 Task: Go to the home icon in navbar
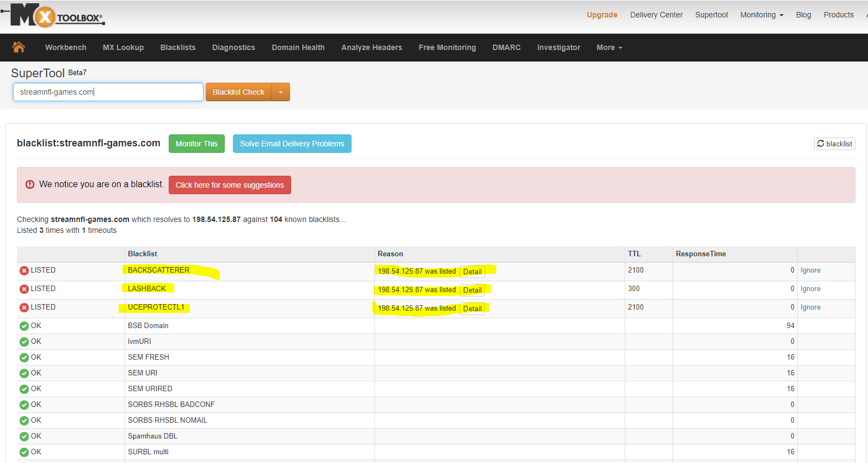[x=19, y=47]
